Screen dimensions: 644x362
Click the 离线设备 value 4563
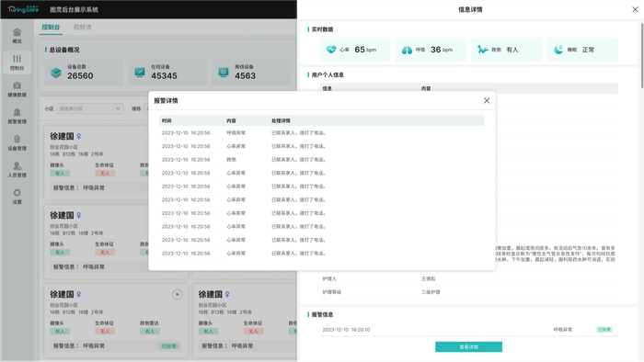coord(246,76)
